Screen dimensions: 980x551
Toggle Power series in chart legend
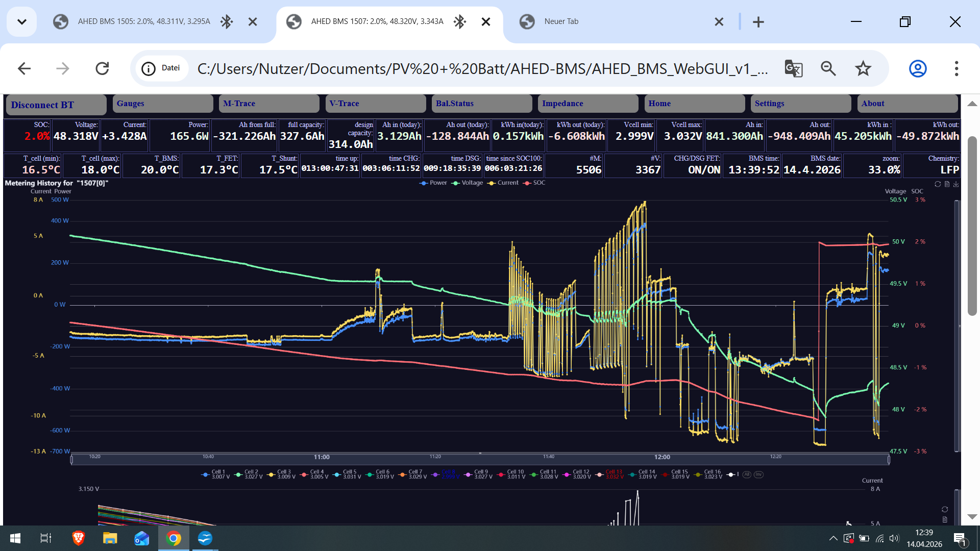[433, 183]
